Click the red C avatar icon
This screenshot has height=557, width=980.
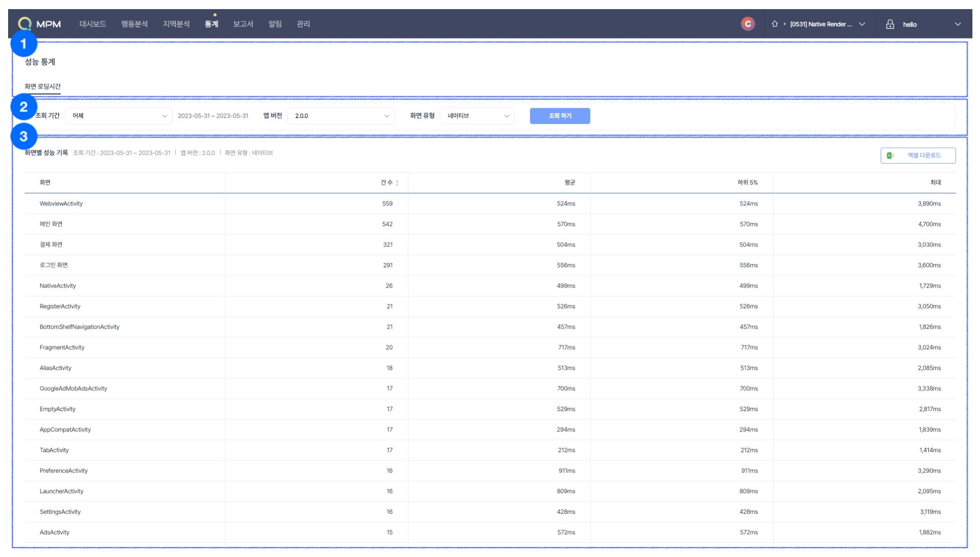coord(747,24)
